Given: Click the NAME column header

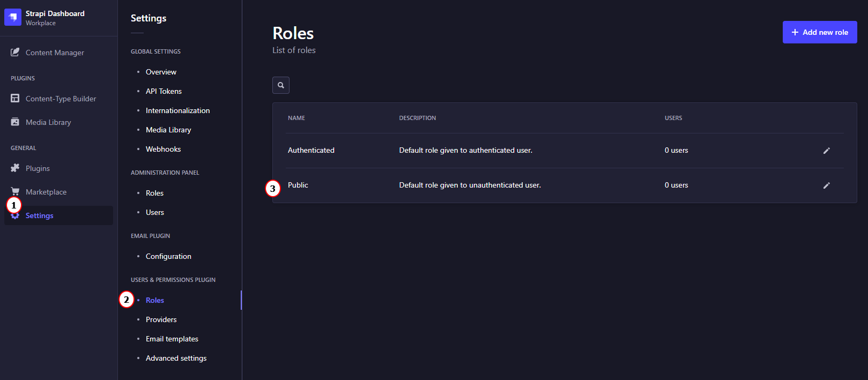Looking at the screenshot, I should [x=296, y=118].
